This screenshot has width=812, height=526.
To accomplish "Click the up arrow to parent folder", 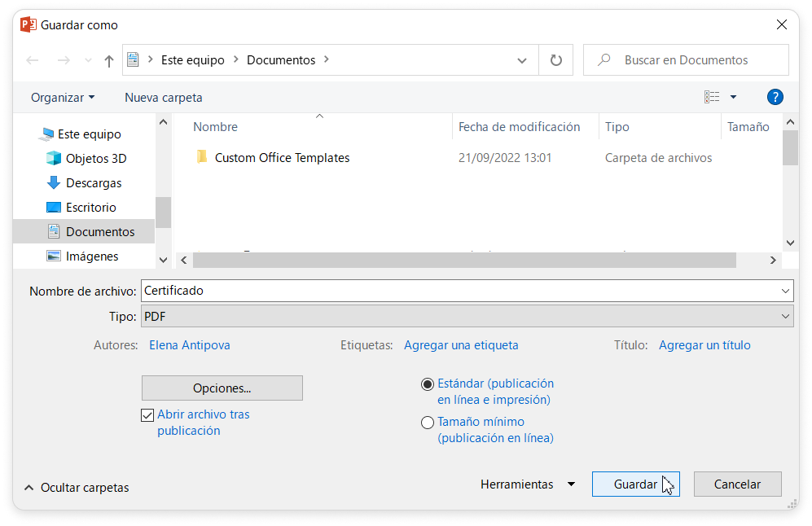I will (x=109, y=61).
